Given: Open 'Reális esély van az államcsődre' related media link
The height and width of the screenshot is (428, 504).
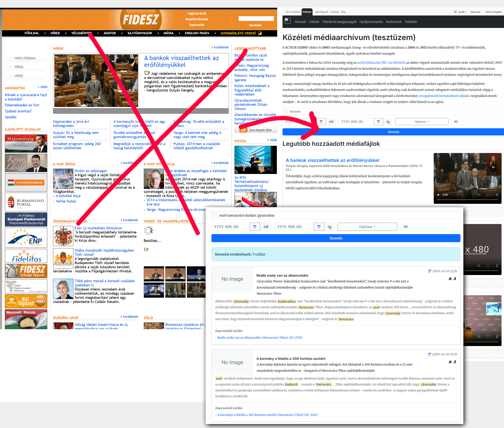Looking at the screenshot, I should [x=259, y=338].
